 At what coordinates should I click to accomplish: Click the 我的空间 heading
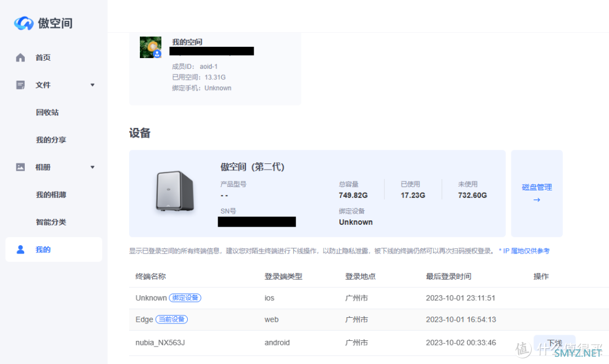[187, 42]
